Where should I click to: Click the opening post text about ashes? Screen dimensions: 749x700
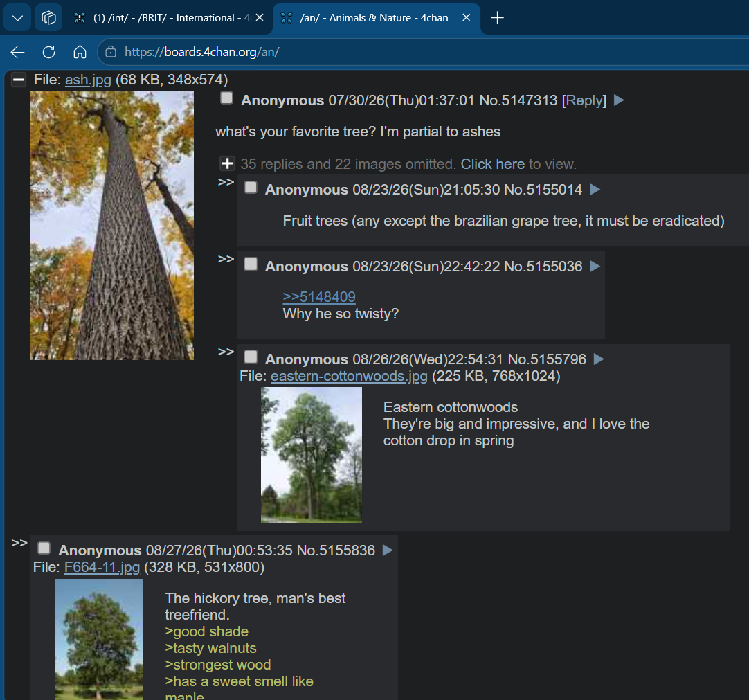[358, 132]
